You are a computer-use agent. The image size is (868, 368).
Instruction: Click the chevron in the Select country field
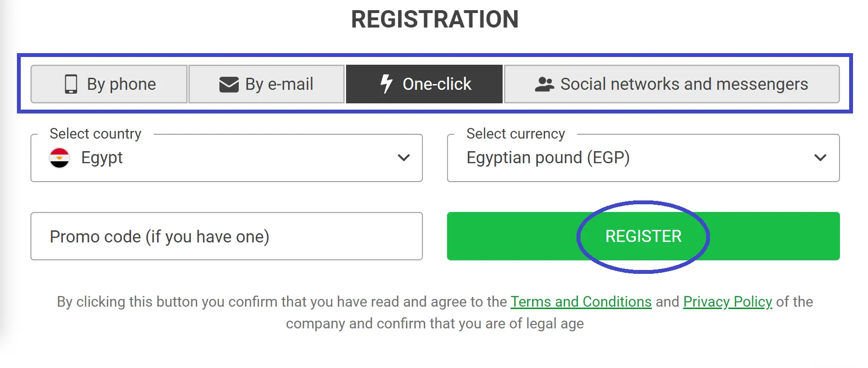pos(404,157)
